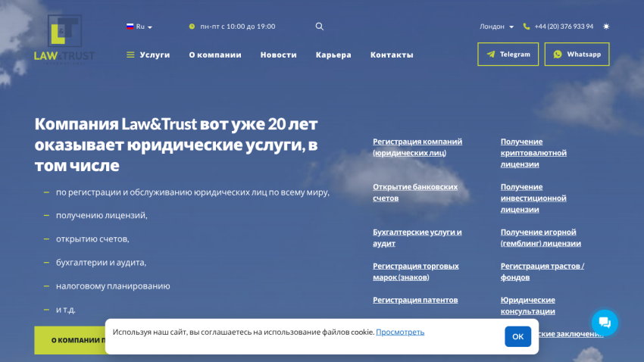Screen dimensions: 644x362
Task: Open Регистрация компаний (юридических лиц) link
Action: click(x=417, y=147)
